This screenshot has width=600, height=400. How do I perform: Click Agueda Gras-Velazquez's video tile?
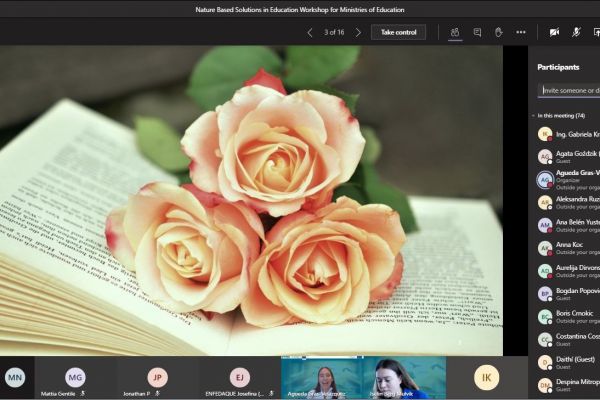click(x=322, y=378)
